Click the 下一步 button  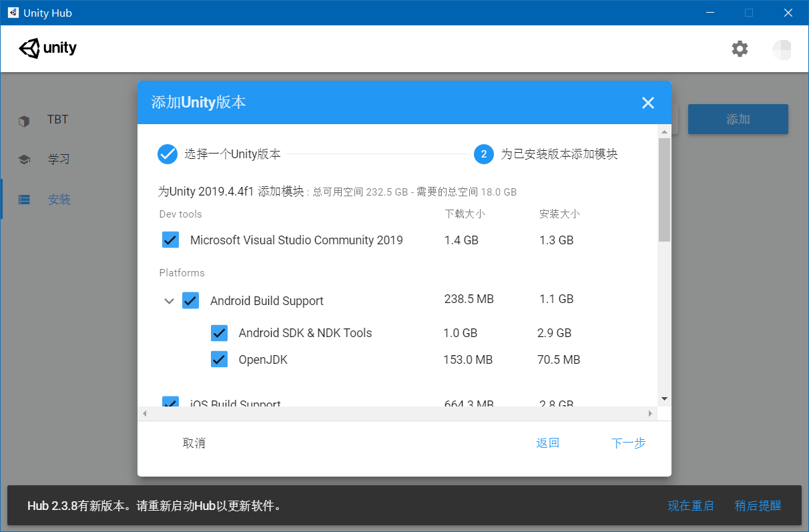(x=628, y=443)
